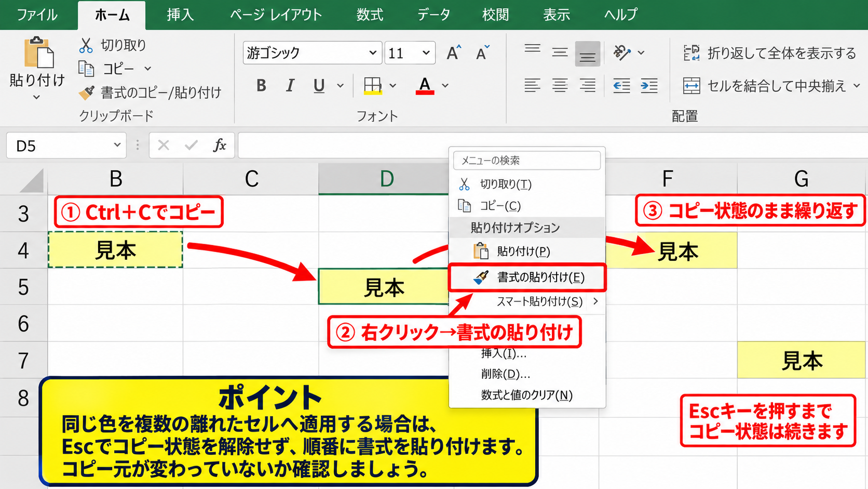Click the Paste clipboard icon
This screenshot has height=489, width=868.
click(38, 52)
